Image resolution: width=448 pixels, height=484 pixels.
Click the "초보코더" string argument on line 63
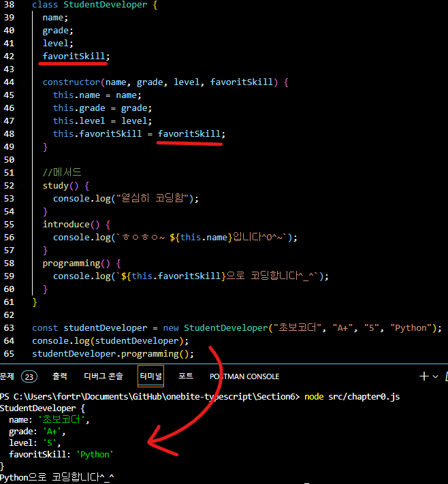click(x=299, y=327)
